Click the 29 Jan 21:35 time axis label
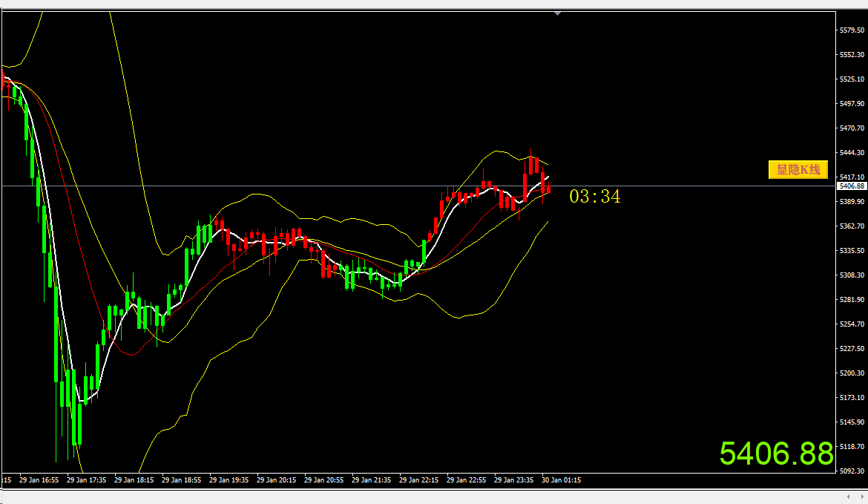The width and height of the screenshot is (868, 504). pyautogui.click(x=372, y=480)
